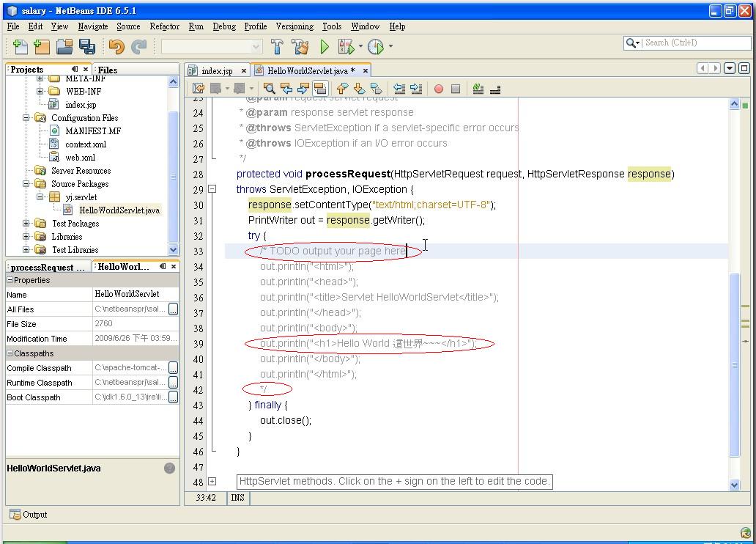Click Find Previous Occurrence icon
Viewport: 756px width, 544px height.
[286, 88]
